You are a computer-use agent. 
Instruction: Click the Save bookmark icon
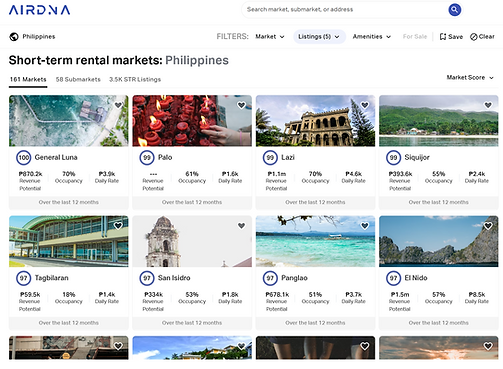point(443,37)
